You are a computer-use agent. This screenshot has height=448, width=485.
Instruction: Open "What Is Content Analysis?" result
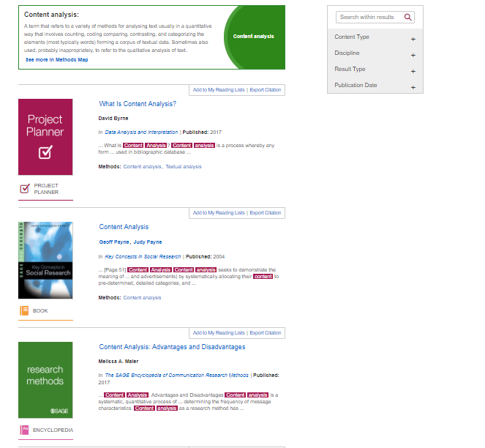138,104
